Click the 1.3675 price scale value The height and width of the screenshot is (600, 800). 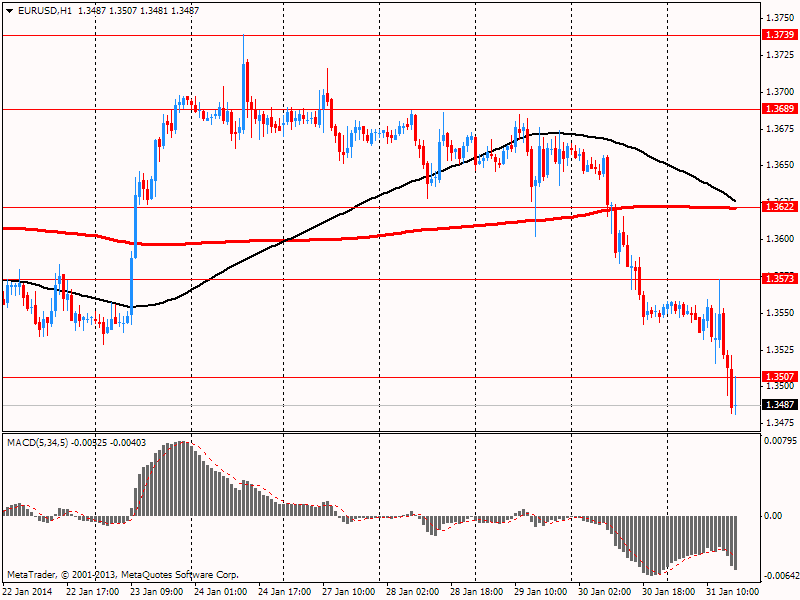[x=781, y=129]
